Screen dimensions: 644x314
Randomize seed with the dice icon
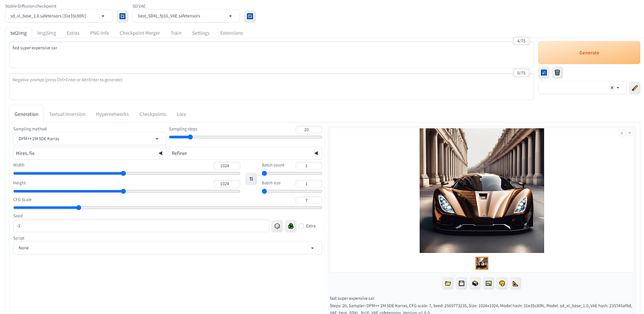pos(277,226)
